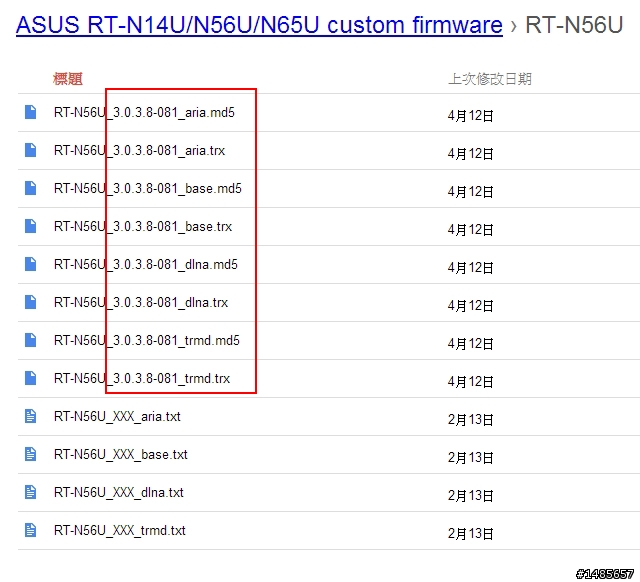Viewport: 640px width, 582px height.
Task: Open RT-N56U_3.0.3.8-081_dlna.md5 file
Action: (146, 264)
